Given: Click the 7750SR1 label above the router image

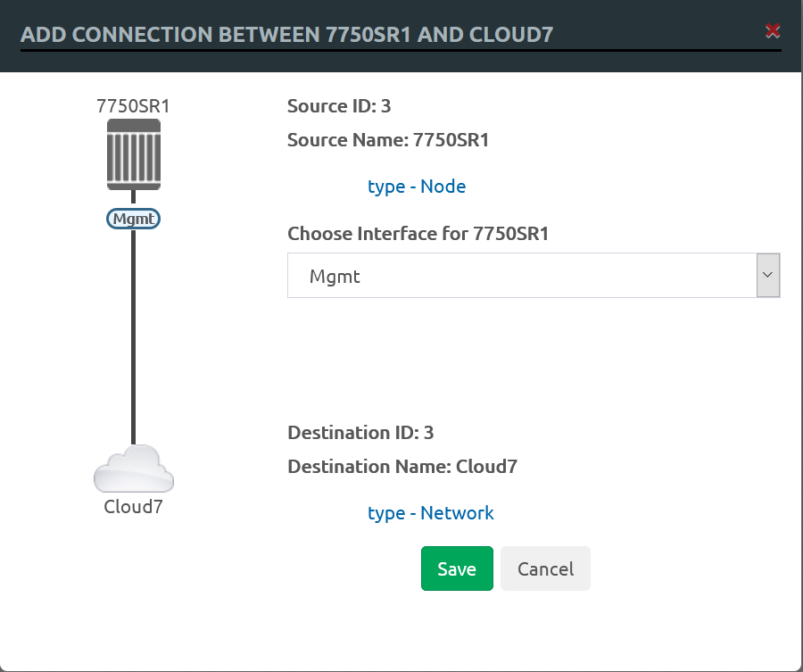Looking at the screenshot, I should (134, 105).
